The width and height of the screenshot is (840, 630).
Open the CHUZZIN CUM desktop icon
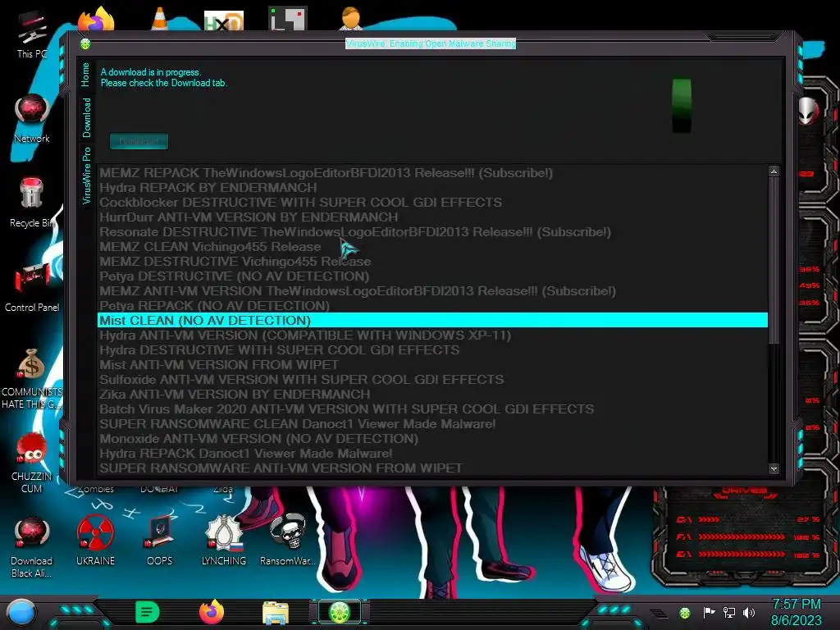pyautogui.click(x=32, y=463)
